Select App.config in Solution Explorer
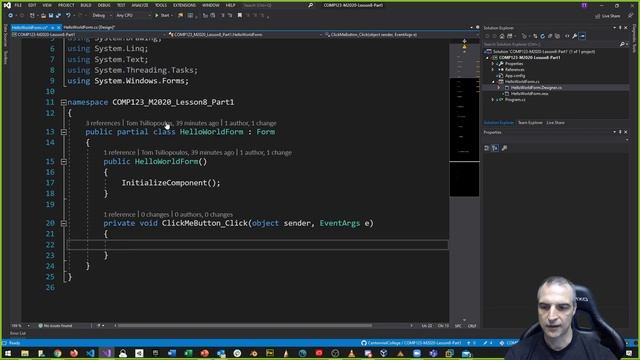The height and width of the screenshot is (360, 640). 515,76
